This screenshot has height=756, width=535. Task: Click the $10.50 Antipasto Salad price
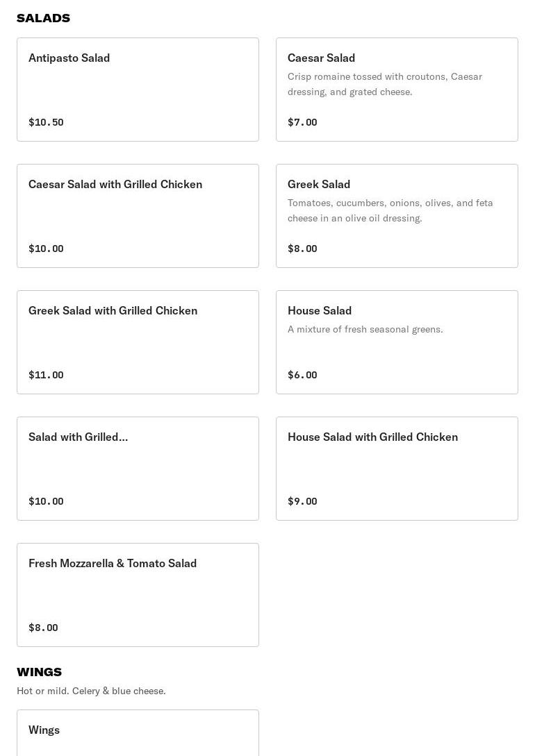(x=46, y=123)
